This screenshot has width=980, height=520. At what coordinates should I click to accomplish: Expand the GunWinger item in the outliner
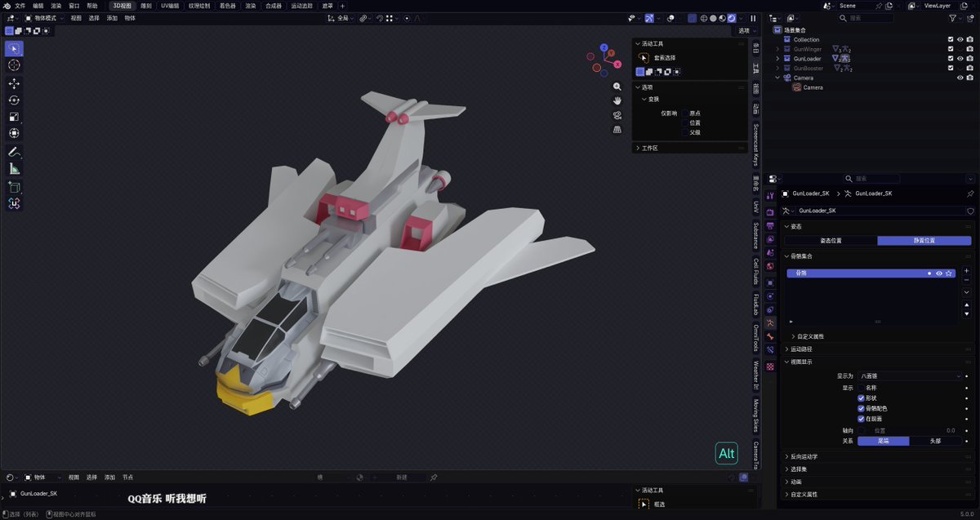[x=777, y=49]
